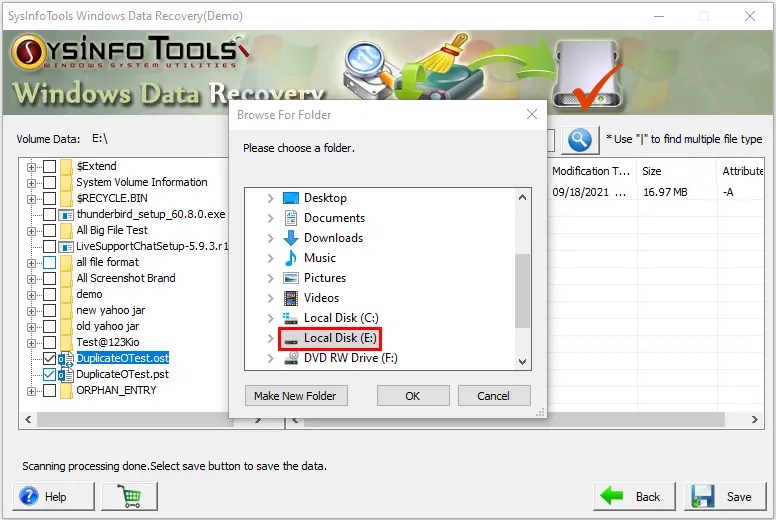Select the Local Disk (E:) drive icon
776x520 pixels.
291,338
